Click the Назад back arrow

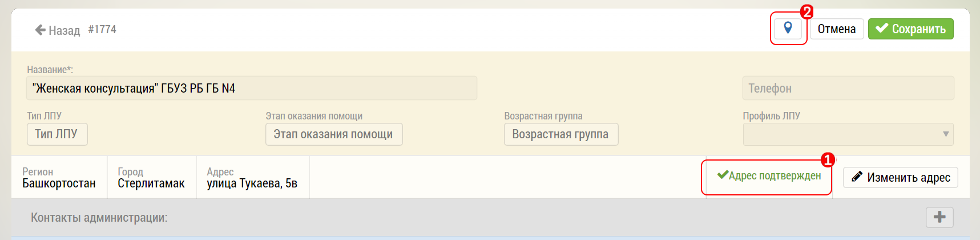tap(41, 30)
